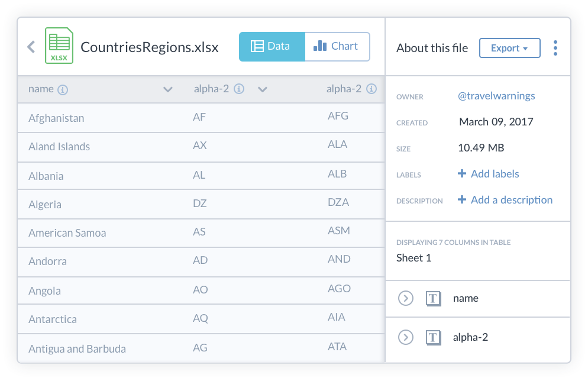Open the @travelwarnings owner profile link
Viewport: 588px width, 381px height.
[x=496, y=96]
